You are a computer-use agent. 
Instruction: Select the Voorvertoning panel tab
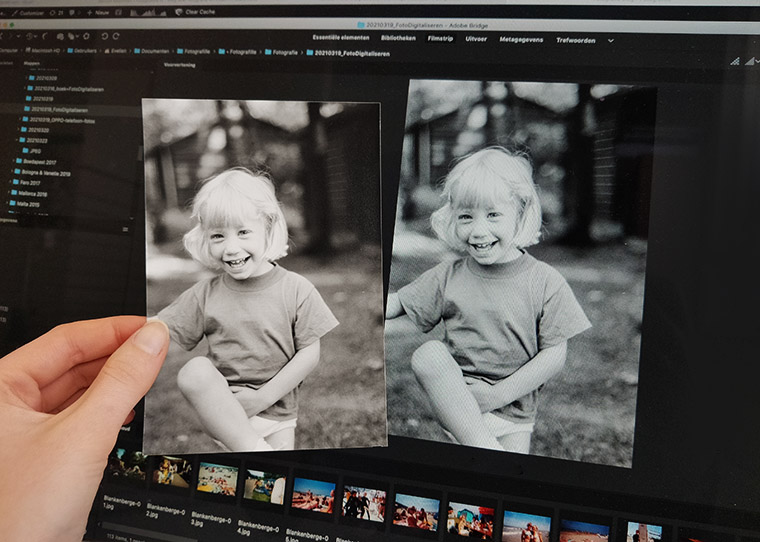coord(179,65)
